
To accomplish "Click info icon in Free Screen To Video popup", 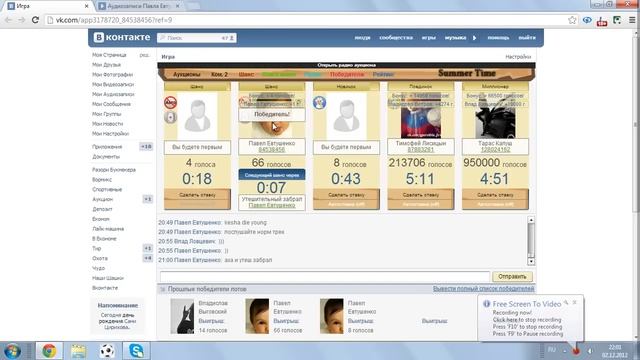I will point(486,304).
